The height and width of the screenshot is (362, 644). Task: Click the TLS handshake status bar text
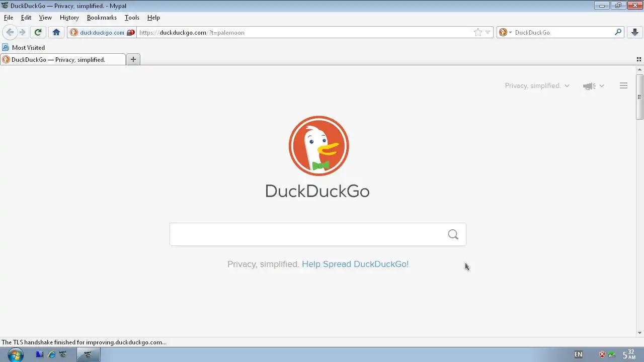pyautogui.click(x=84, y=342)
